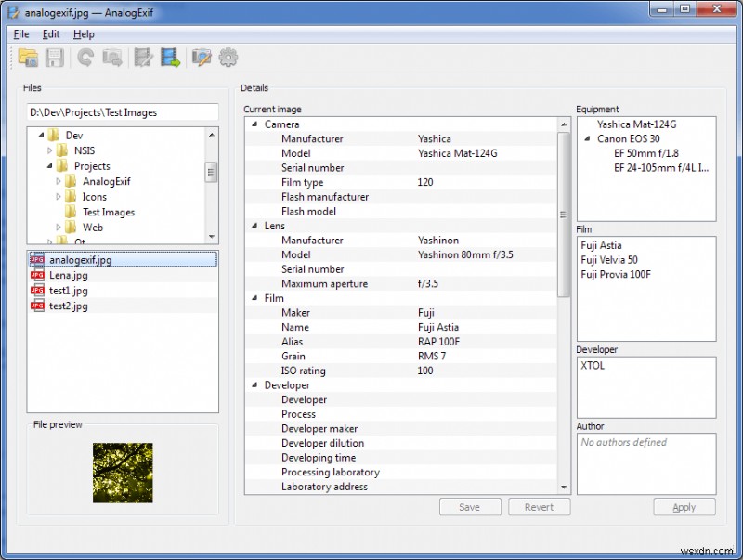Open settings via the gear toolbar icon
Image resolution: width=743 pixels, height=560 pixels.
tap(228, 58)
